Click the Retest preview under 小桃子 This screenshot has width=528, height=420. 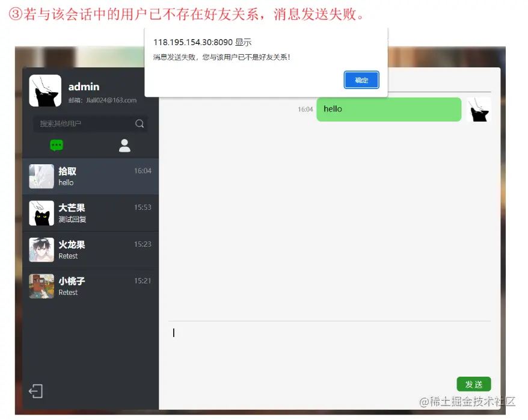[x=68, y=292]
